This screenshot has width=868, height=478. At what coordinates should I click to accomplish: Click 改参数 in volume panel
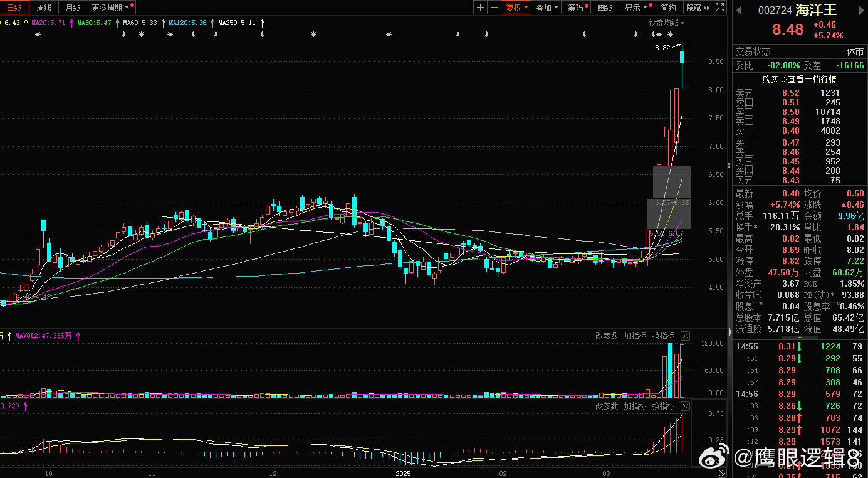(x=606, y=336)
